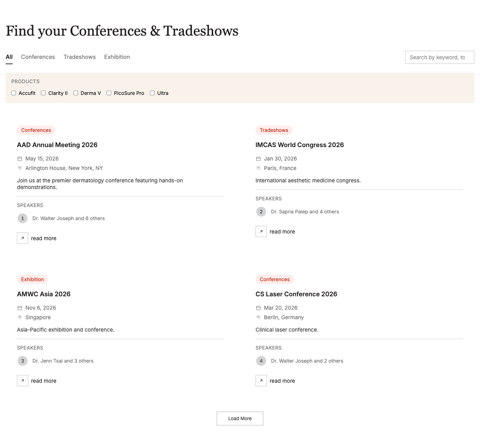Open AMWC Asia read more arrow icon

pos(23,381)
